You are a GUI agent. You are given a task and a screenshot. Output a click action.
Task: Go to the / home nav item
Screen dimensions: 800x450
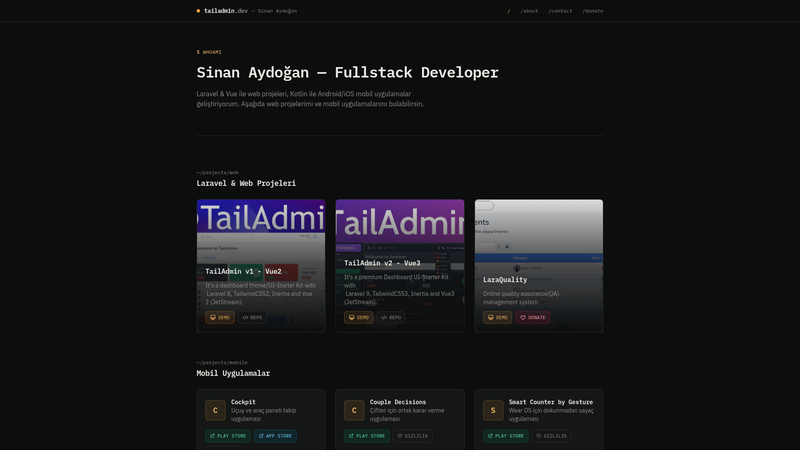pyautogui.click(x=509, y=11)
